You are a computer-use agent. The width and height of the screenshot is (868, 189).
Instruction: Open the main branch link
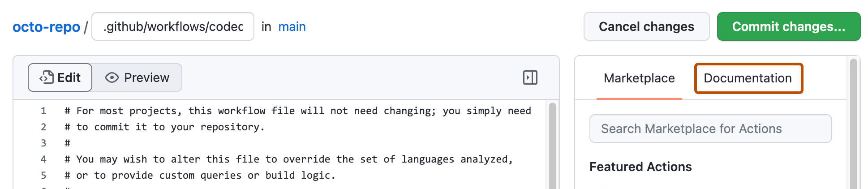[x=292, y=27]
